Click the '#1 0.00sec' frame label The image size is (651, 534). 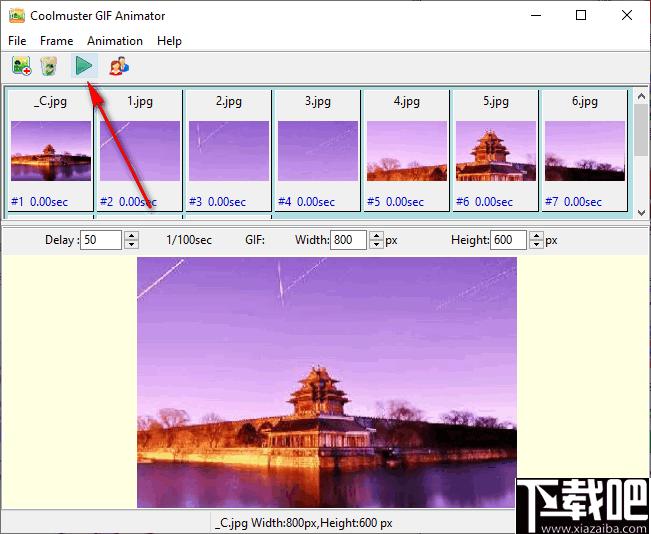(39, 202)
